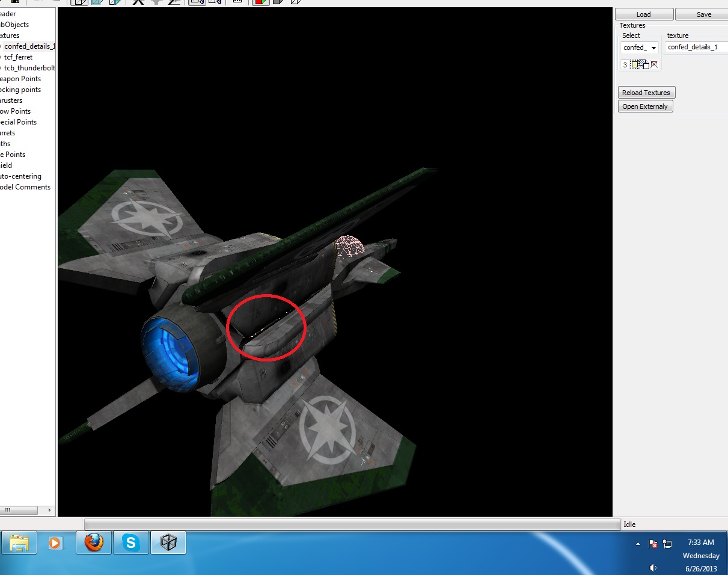
Task: Select the Paths tree row
Action: pos(5,144)
